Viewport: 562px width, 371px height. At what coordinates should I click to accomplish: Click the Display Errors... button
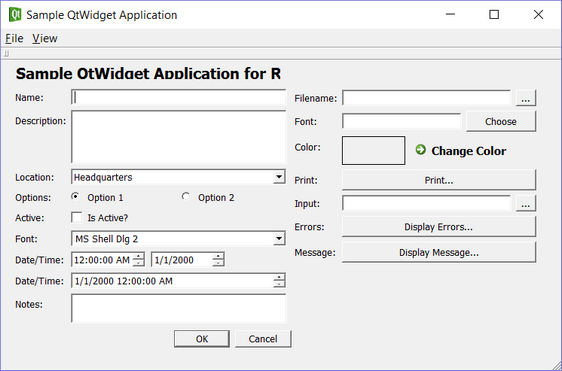439,227
